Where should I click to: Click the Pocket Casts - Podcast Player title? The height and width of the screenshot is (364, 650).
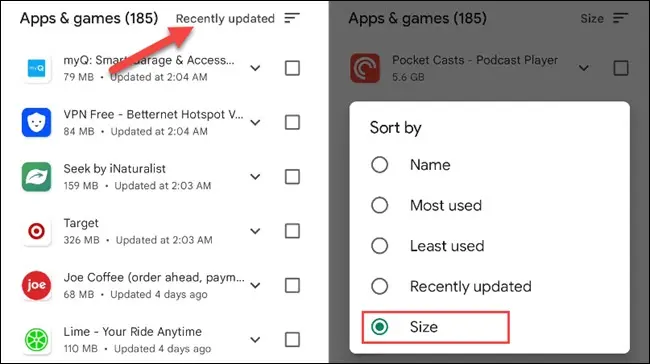click(475, 60)
